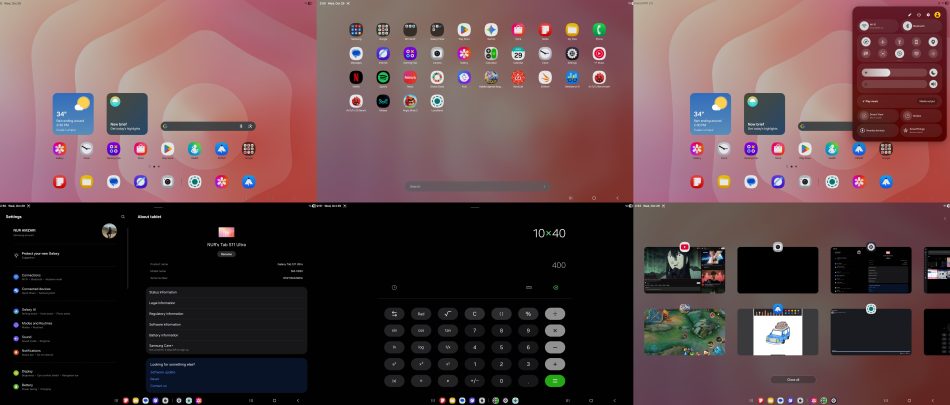This screenshot has width=950, height=405.
Task: Click the Rename button under tablet name
Action: [x=226, y=254]
